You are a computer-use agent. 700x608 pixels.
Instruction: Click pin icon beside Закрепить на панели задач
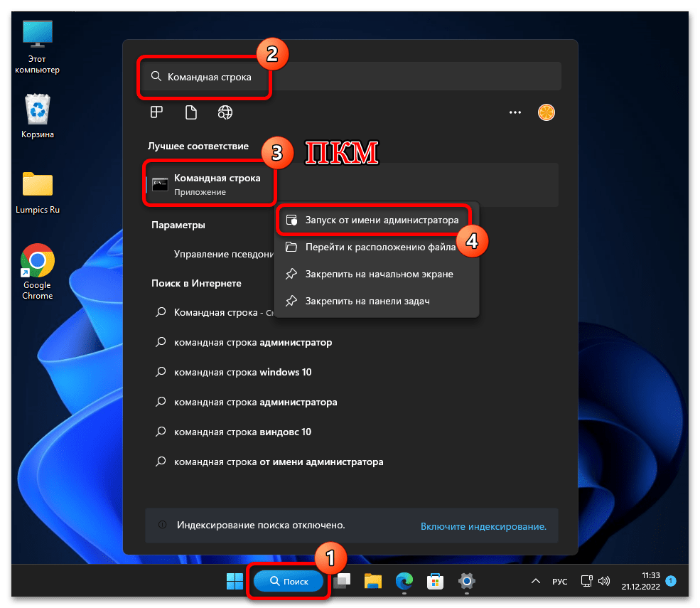[291, 301]
